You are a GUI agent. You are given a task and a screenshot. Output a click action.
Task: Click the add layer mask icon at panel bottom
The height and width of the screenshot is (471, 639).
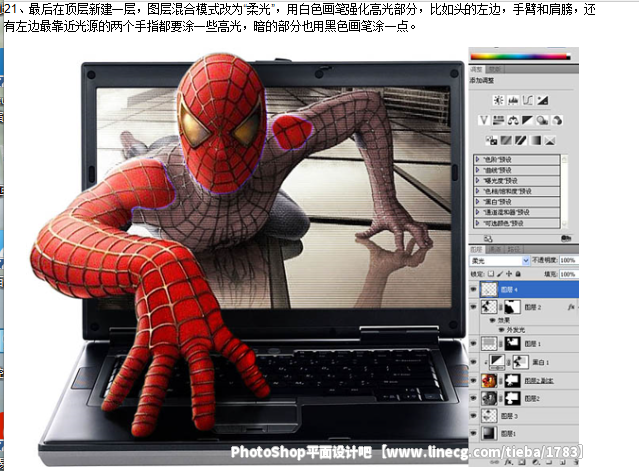(x=522, y=462)
